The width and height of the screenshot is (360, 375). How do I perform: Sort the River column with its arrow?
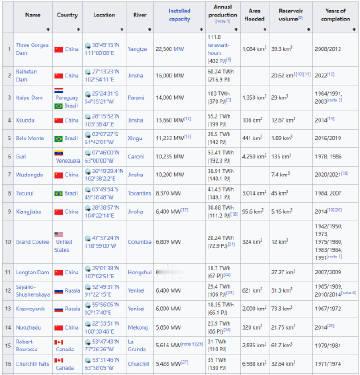149,30
